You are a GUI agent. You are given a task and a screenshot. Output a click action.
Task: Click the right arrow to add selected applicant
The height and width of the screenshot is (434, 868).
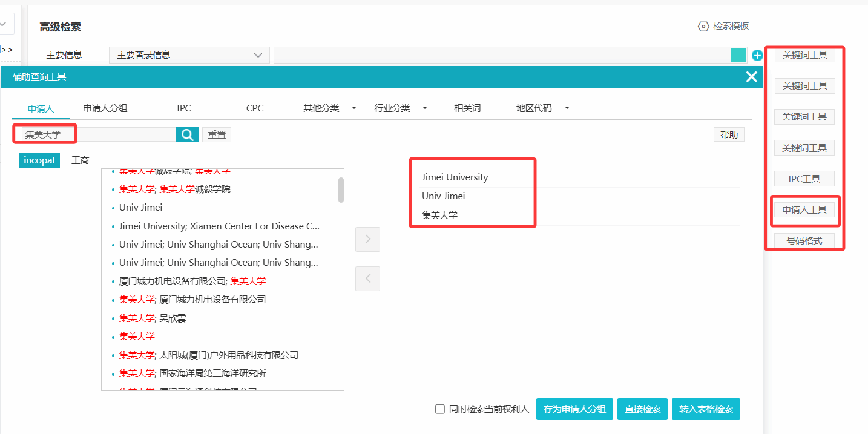(x=367, y=239)
